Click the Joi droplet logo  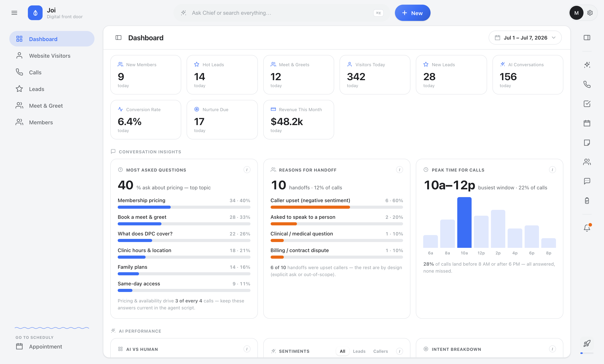click(x=35, y=13)
